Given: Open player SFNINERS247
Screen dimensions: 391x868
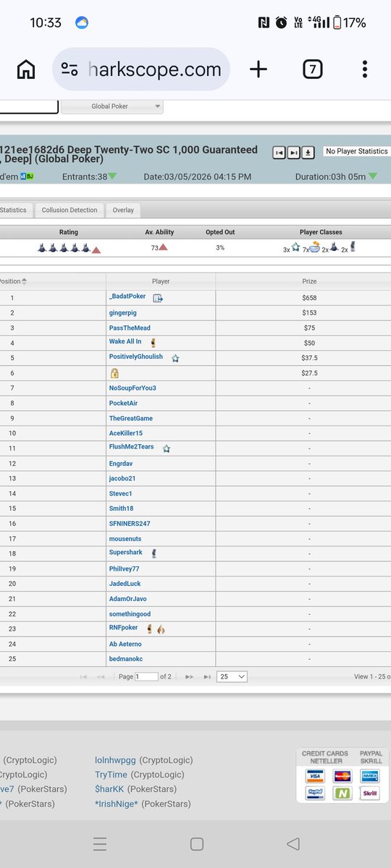Looking at the screenshot, I should (x=130, y=524).
